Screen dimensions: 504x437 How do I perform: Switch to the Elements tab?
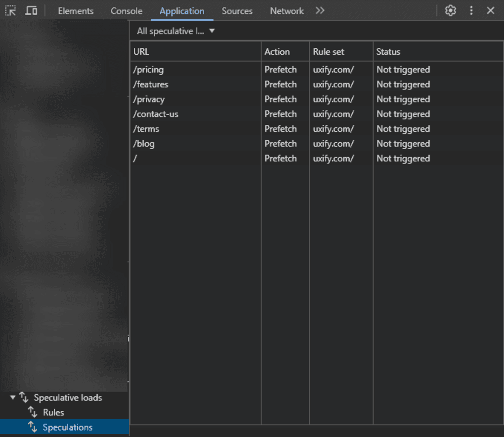point(75,10)
